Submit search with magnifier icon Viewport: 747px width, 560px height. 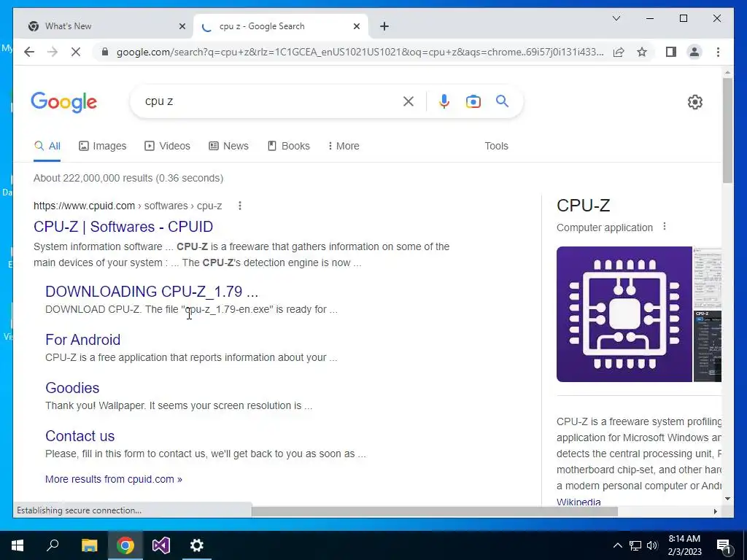tap(502, 101)
